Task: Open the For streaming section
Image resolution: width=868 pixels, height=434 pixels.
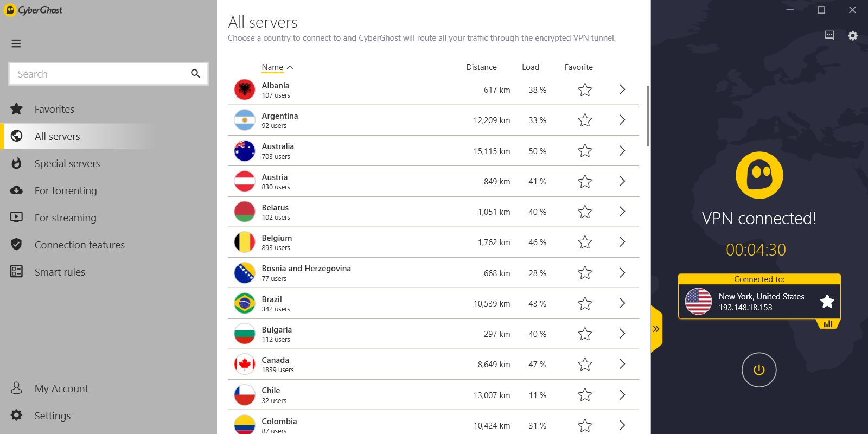Action: (x=65, y=218)
